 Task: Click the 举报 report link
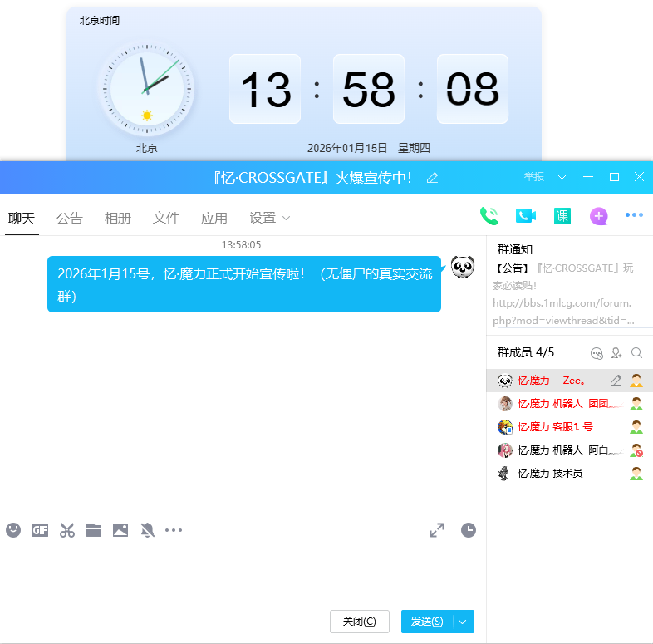(534, 177)
